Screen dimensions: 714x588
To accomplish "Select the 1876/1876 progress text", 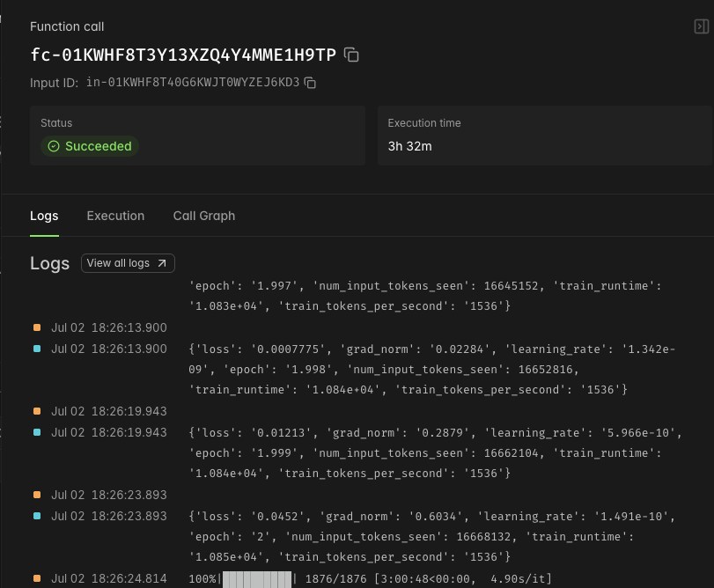I will (335, 579).
